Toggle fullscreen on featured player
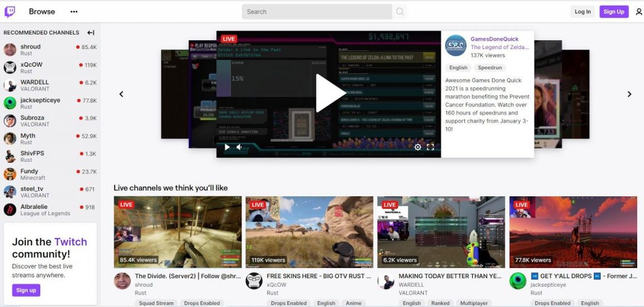This screenshot has width=644, height=307. (x=430, y=147)
